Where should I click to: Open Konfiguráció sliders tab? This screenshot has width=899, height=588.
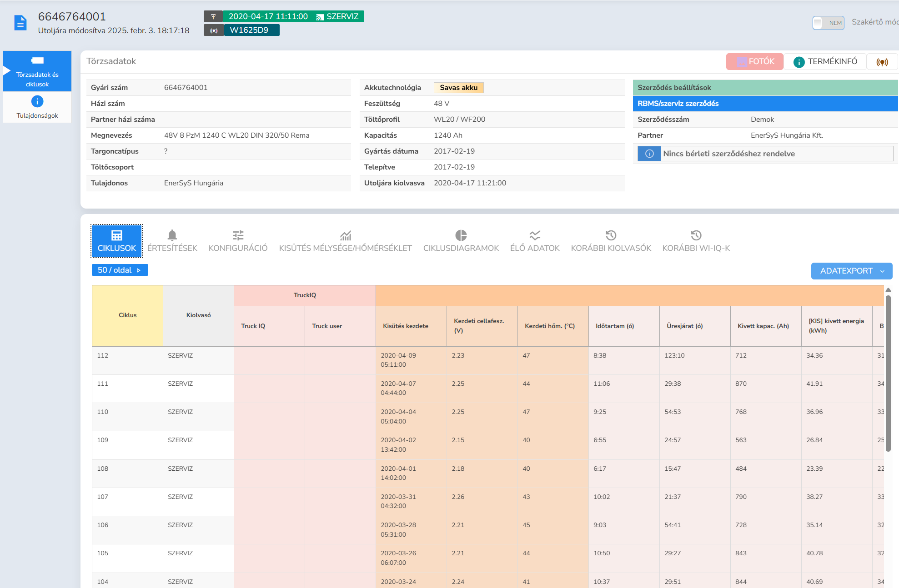238,241
